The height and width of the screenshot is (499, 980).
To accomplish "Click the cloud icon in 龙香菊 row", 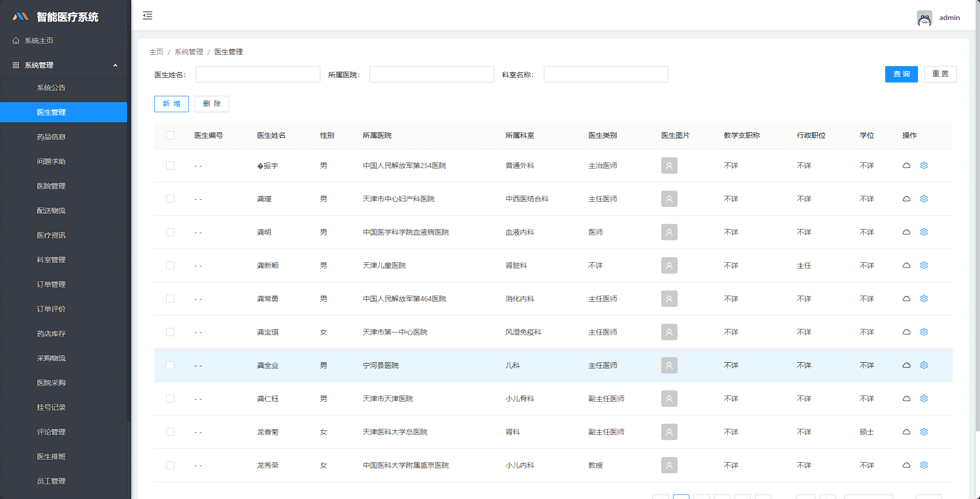I will [906, 432].
